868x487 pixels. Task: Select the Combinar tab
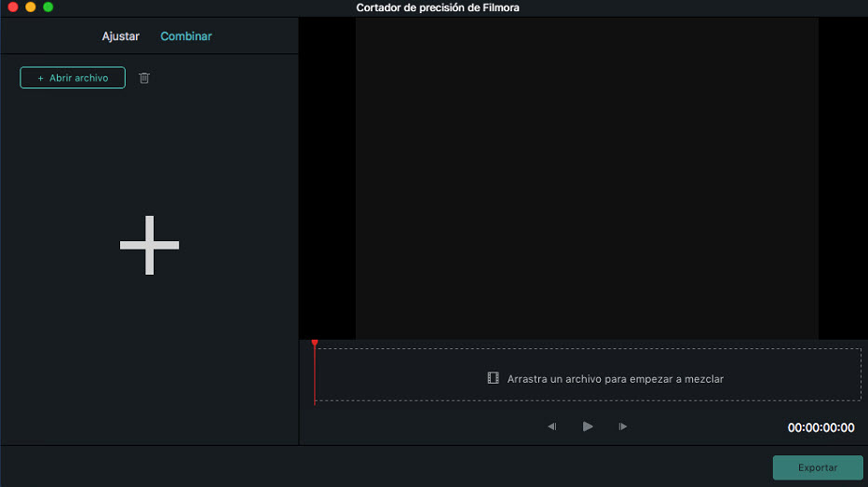186,36
